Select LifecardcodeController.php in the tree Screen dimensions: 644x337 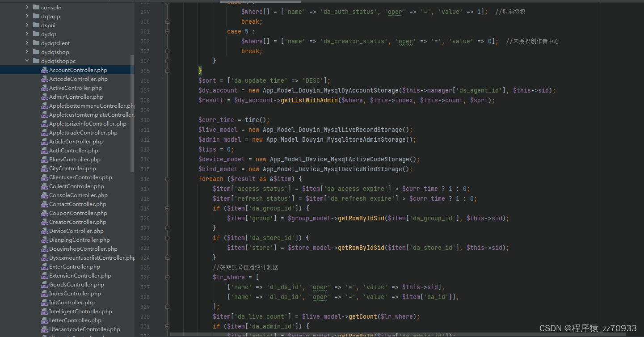coord(84,329)
